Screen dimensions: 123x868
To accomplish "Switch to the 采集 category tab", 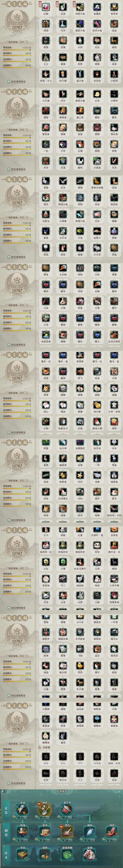I will coord(6,810).
